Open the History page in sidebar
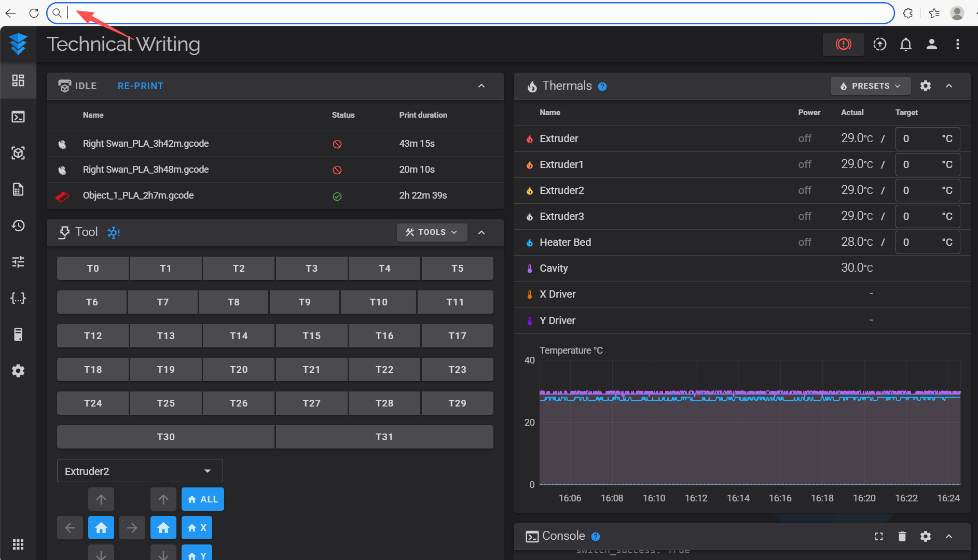 click(x=18, y=226)
